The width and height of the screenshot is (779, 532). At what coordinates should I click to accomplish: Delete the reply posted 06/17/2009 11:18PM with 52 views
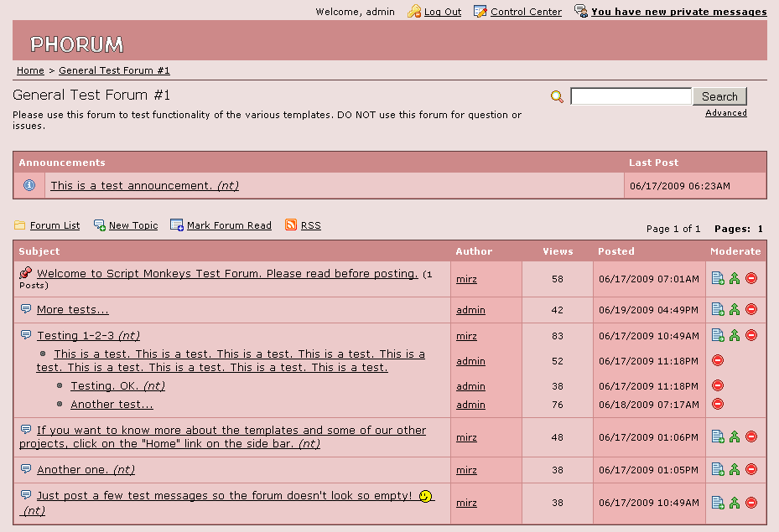click(x=718, y=360)
